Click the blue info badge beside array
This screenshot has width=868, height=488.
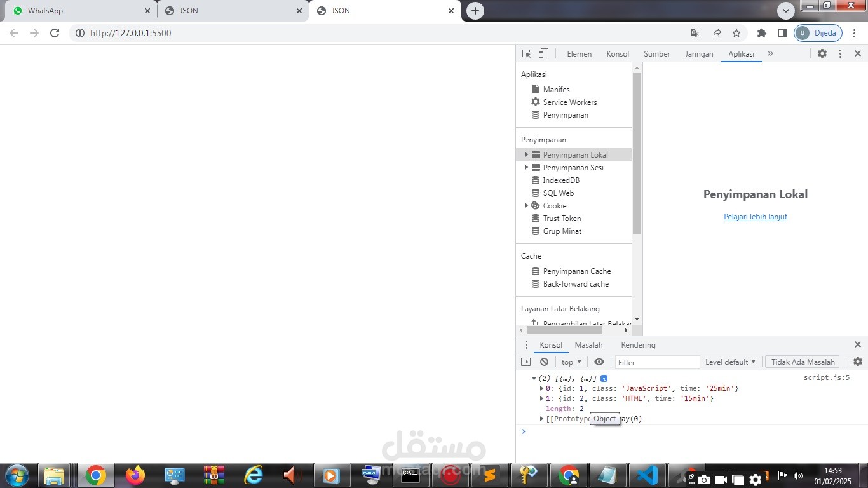coord(604,378)
